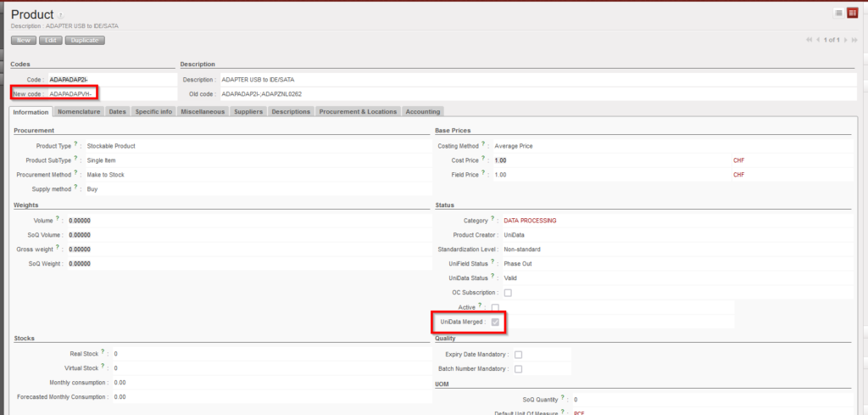This screenshot has height=415, width=868.
Task: Click help mark next to Product Type
Action: 76,145
